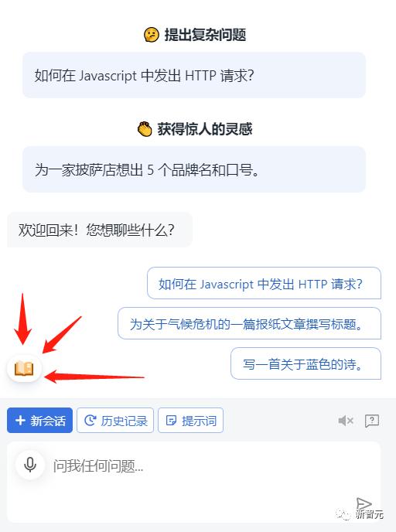The width and height of the screenshot is (396, 532).
Task: Start a new chat with 新会话
Action: point(39,421)
